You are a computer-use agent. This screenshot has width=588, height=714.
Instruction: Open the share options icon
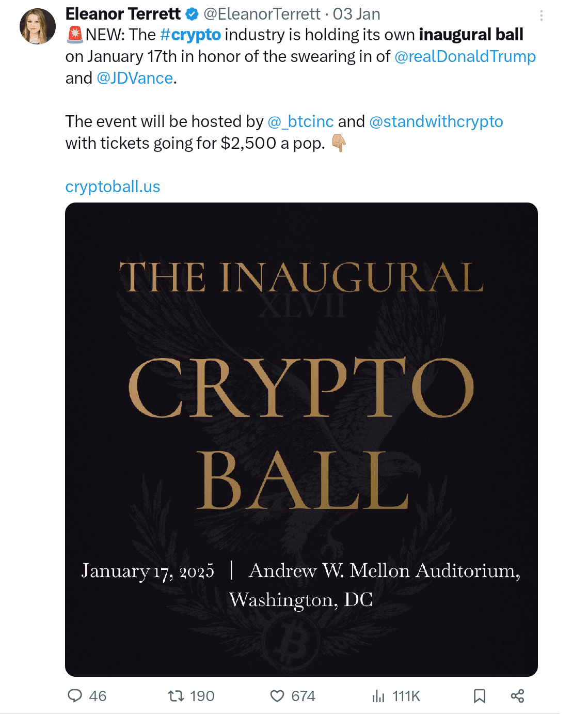519,696
